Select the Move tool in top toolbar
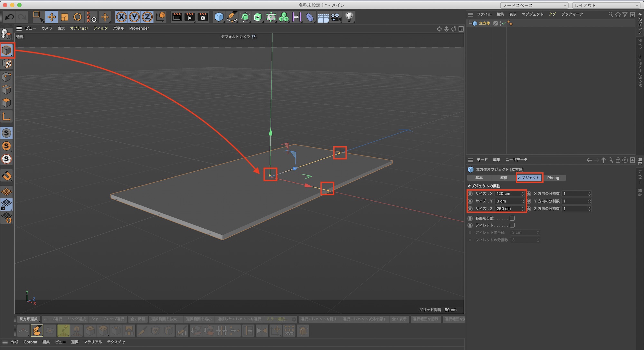 click(52, 17)
